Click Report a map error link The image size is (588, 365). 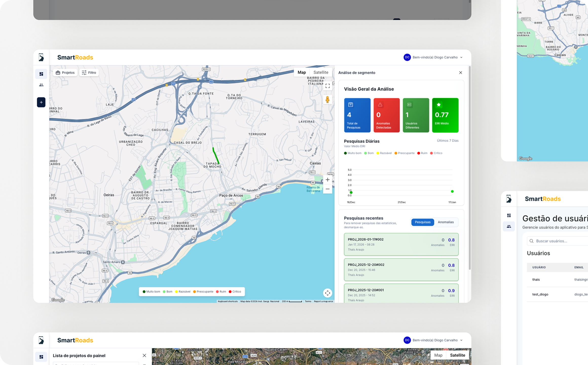(323, 301)
